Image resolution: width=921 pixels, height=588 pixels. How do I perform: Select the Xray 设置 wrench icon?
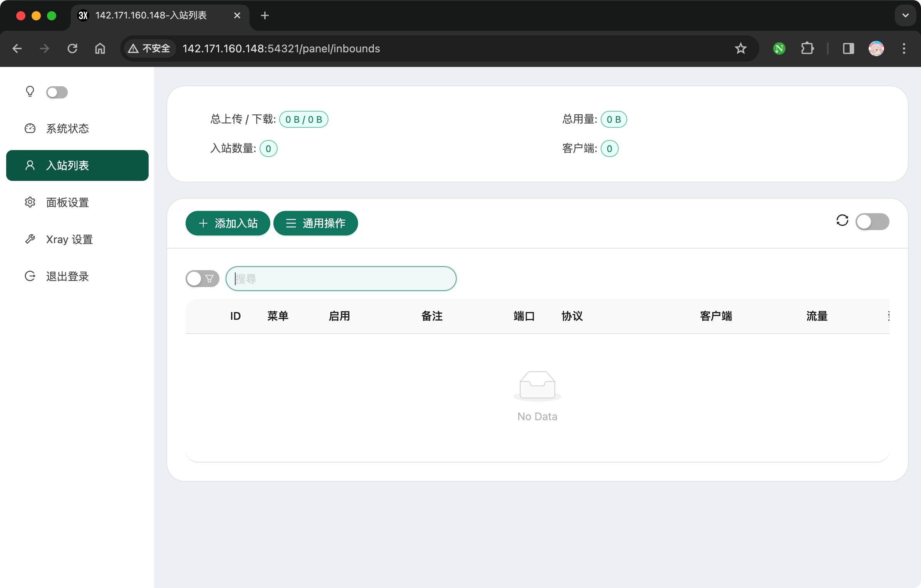coord(30,239)
